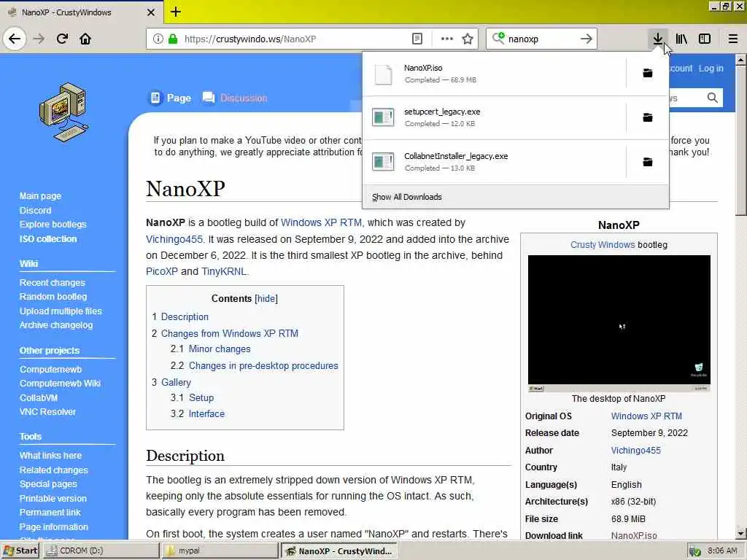Click the nanoxp search box
The width and height of the screenshot is (747, 560).
542,39
